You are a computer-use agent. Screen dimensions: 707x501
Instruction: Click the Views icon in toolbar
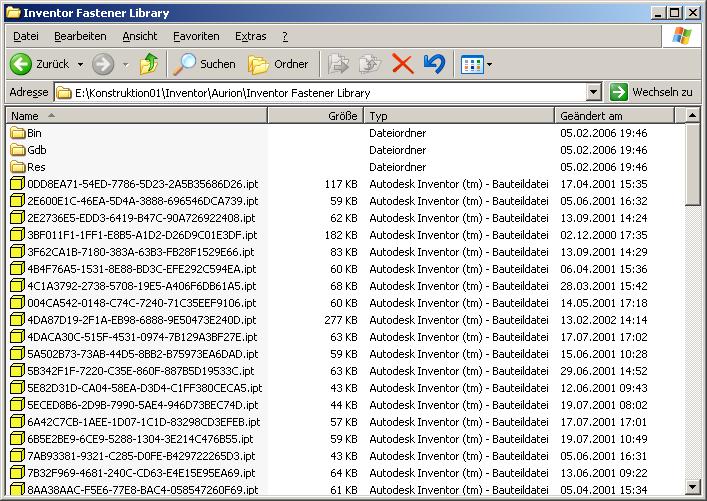[472, 64]
